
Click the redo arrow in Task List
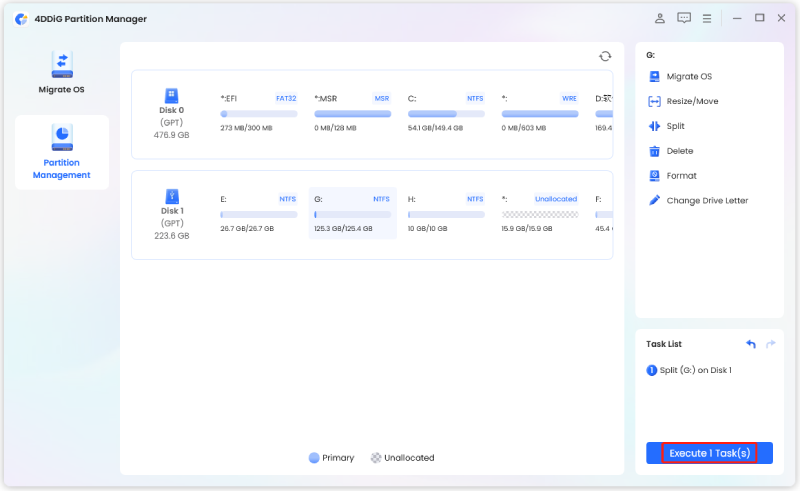[x=770, y=344]
